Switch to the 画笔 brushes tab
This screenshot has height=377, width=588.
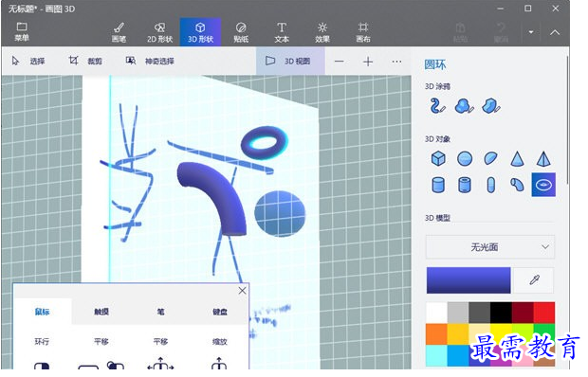tap(119, 32)
